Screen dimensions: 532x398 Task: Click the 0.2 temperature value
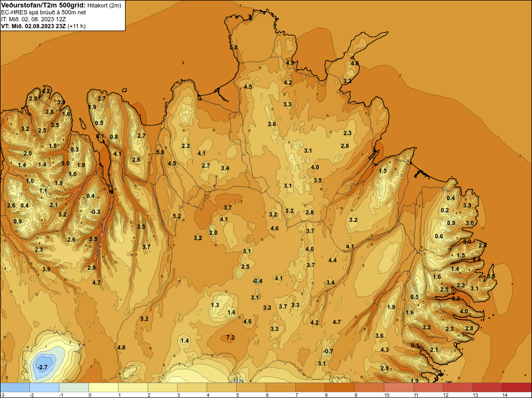point(445,210)
